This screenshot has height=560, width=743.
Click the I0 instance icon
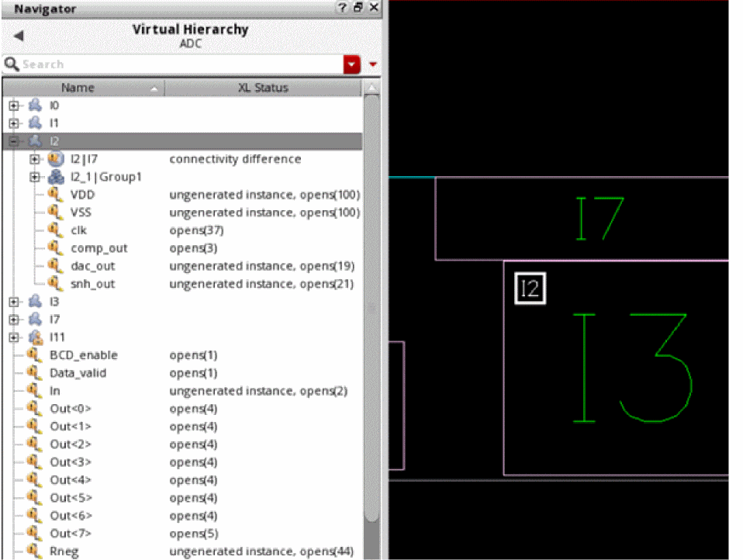pos(35,105)
